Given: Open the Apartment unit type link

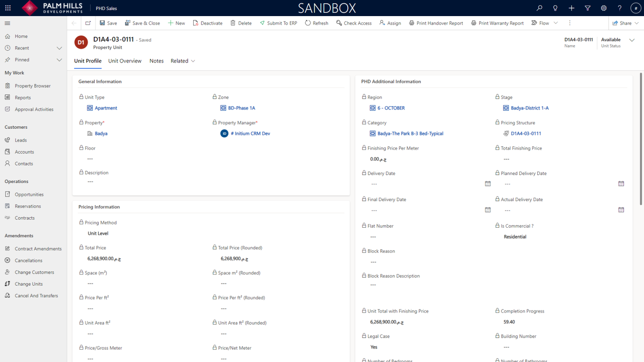Looking at the screenshot, I should (x=106, y=108).
